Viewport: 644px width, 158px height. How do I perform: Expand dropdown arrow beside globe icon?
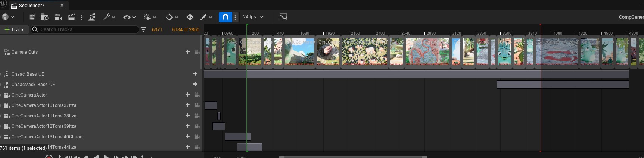[13, 17]
